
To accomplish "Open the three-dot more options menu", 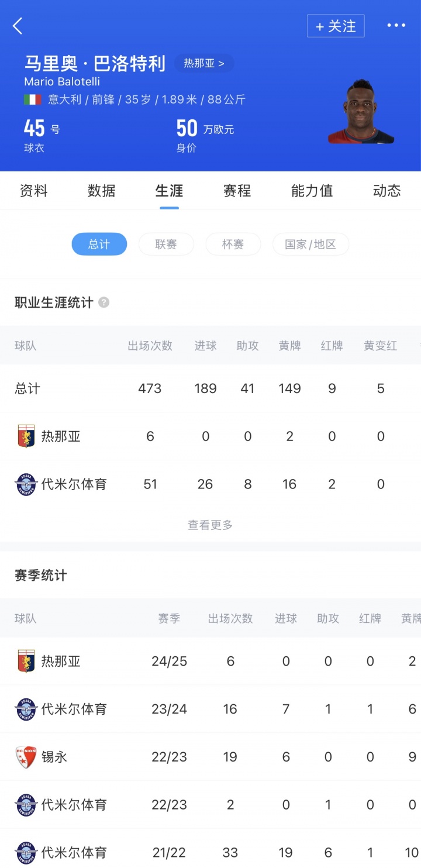I will [396, 26].
